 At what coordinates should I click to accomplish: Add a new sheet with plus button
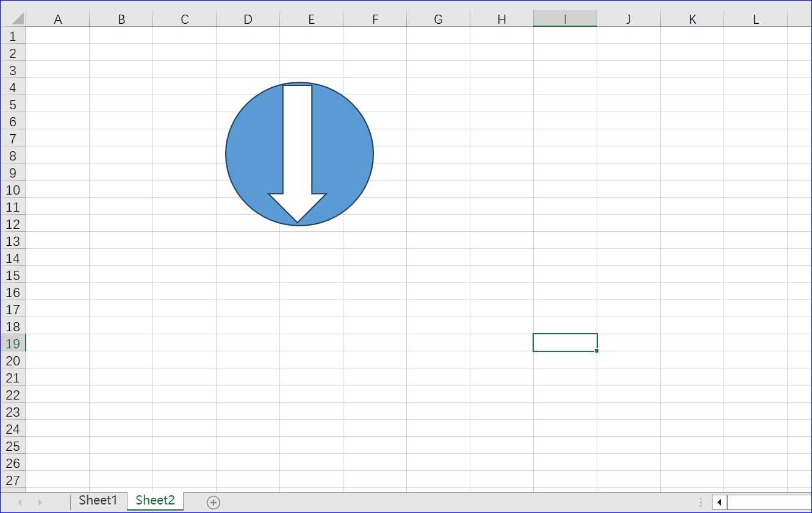pos(213,502)
